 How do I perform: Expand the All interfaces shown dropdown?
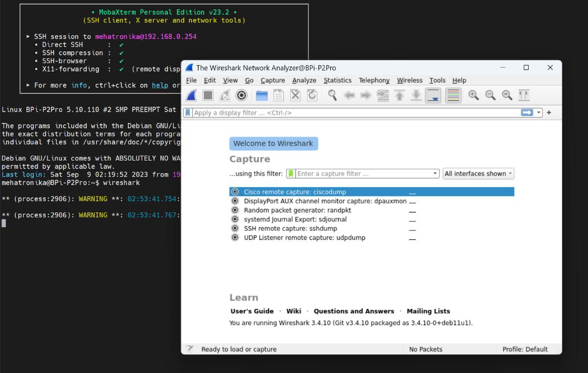click(x=478, y=174)
